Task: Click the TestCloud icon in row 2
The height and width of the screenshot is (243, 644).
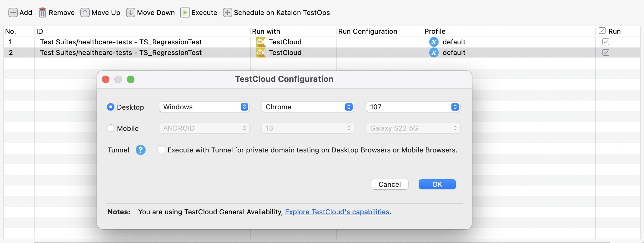Action: 260,52
